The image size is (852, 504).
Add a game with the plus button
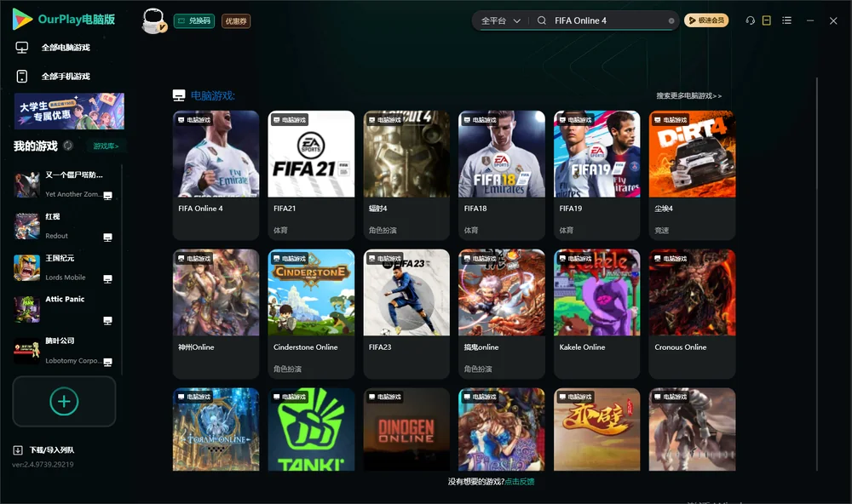[64, 401]
